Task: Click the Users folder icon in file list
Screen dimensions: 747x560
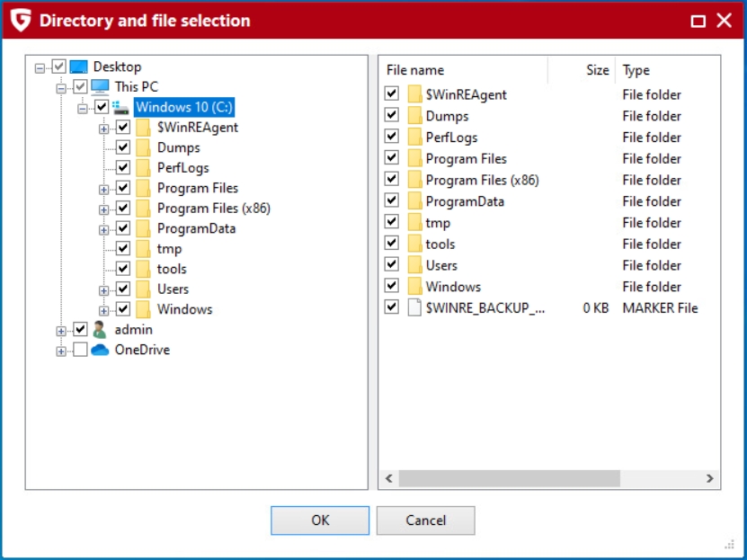Action: (x=414, y=265)
